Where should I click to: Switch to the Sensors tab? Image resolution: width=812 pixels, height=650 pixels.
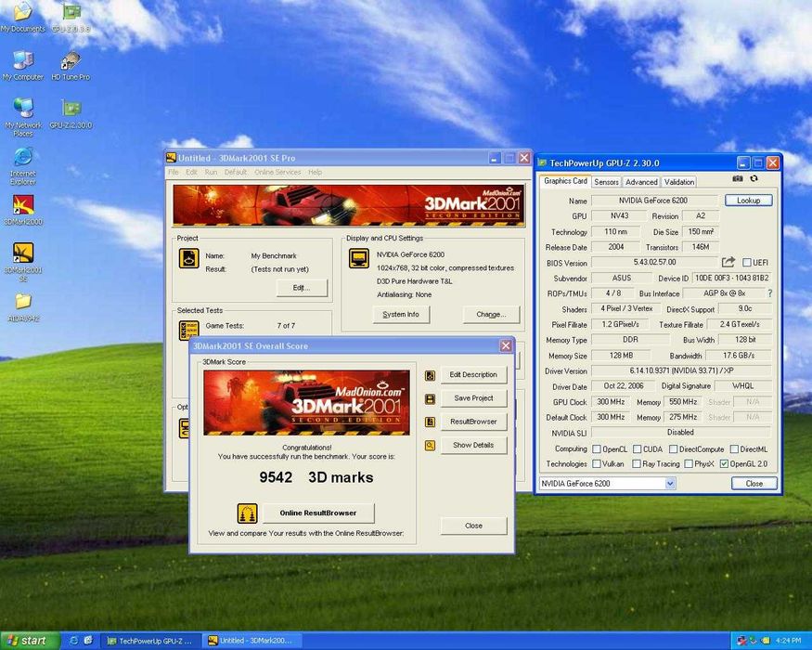(x=606, y=182)
